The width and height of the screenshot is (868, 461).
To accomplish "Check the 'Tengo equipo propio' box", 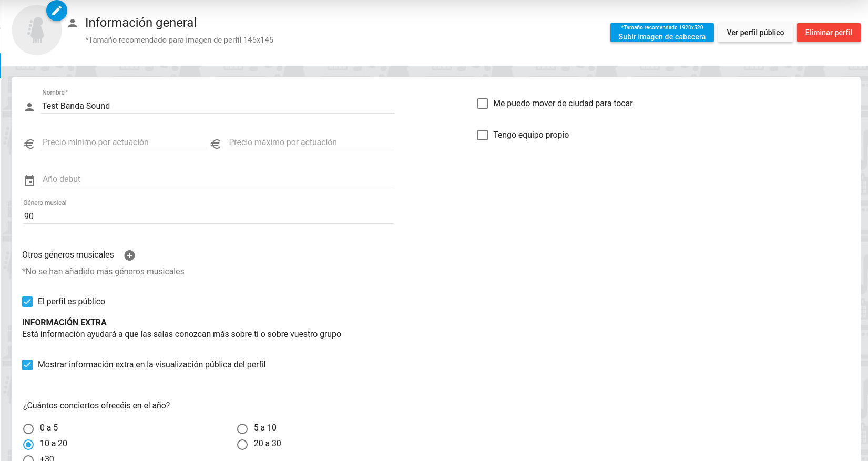I will (483, 135).
